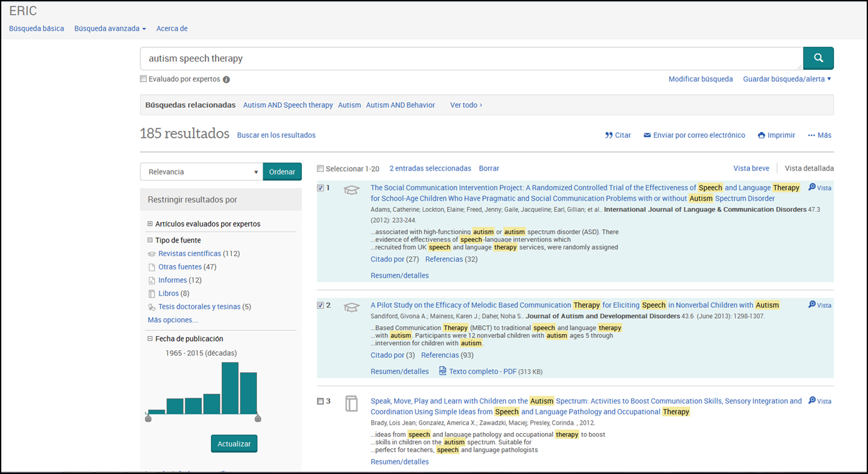Screen dimensions: 868x474
Task: Click the Vista preview icon for result 3
Action: 812,400
